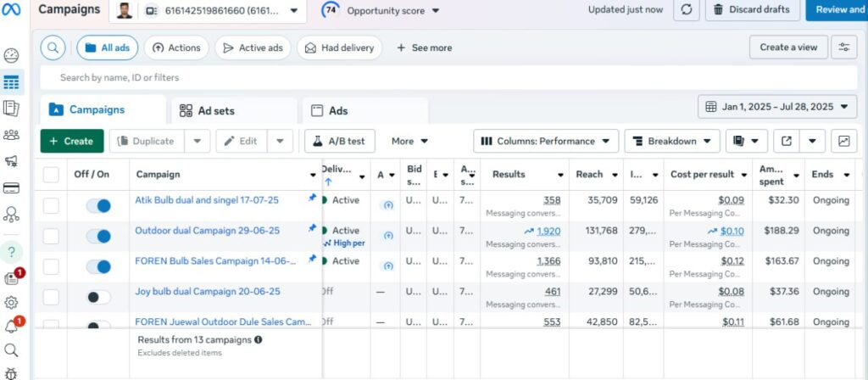
Task: Open the account overview gauge icon in sidebar
Action: (x=11, y=56)
